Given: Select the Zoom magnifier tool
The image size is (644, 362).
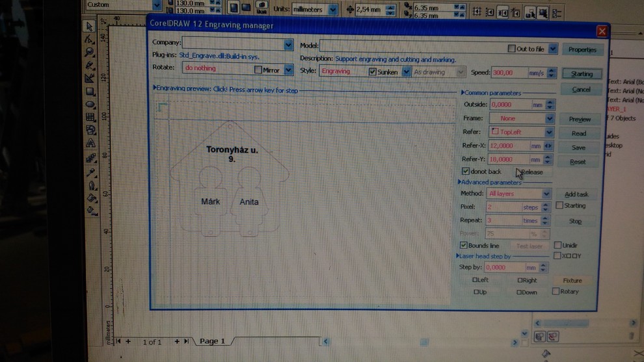Looking at the screenshot, I should coord(90,53).
